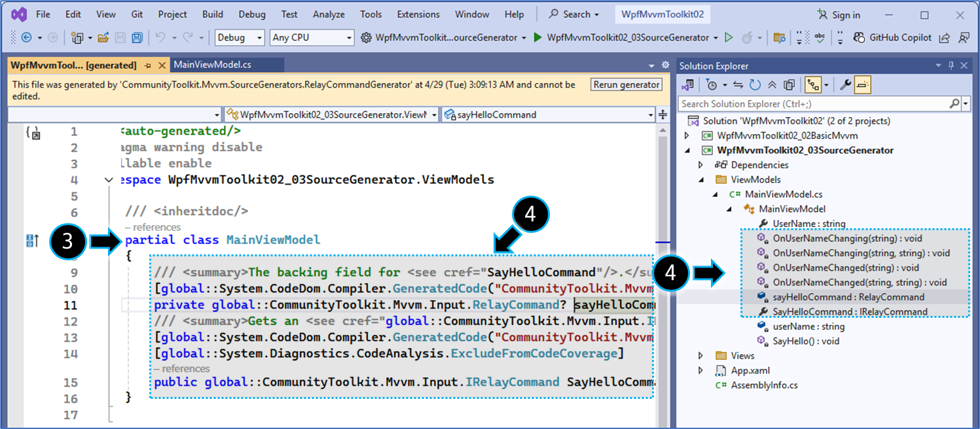Click Collapse All in Solution Explorer
The height and width of the screenshot is (429, 980).
point(772,84)
